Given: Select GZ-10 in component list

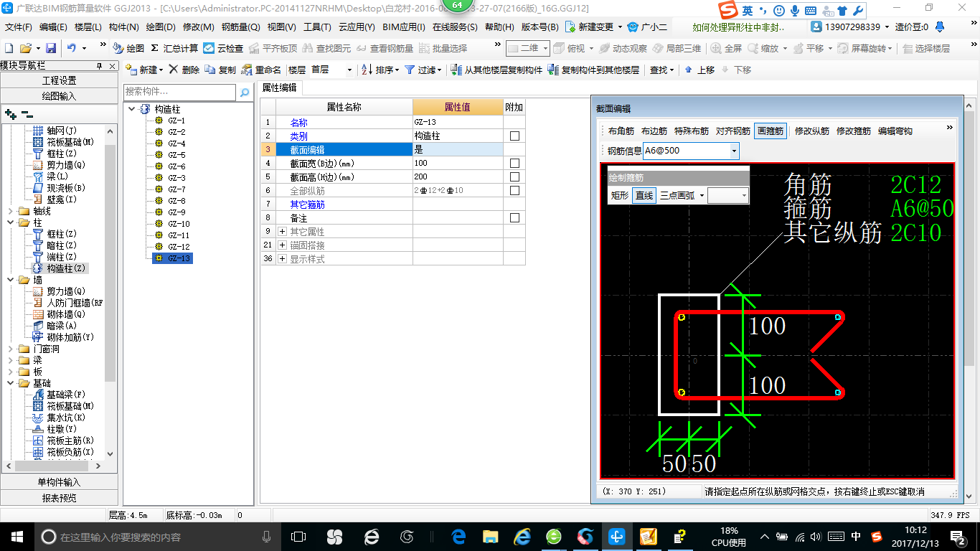Looking at the screenshot, I should click(x=179, y=224).
